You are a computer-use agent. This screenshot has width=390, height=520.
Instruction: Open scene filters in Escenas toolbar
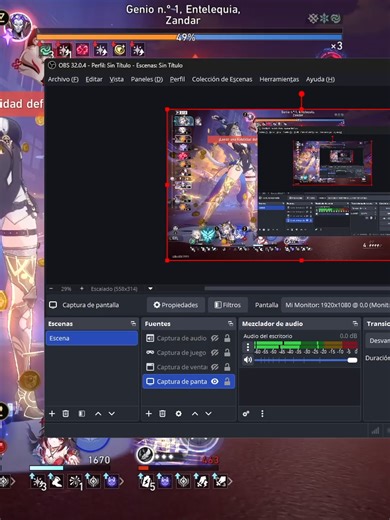pyautogui.click(x=82, y=414)
